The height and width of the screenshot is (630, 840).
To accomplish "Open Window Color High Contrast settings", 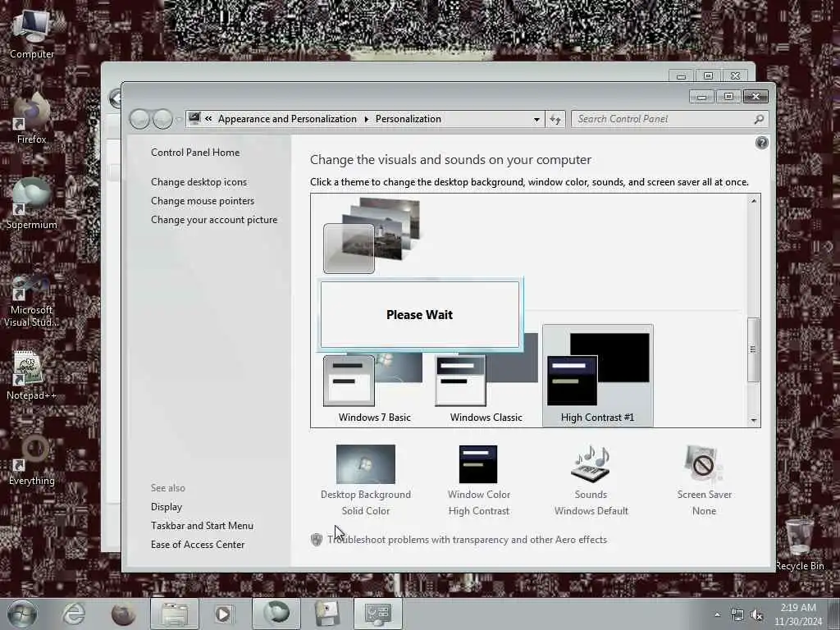I will tap(478, 480).
